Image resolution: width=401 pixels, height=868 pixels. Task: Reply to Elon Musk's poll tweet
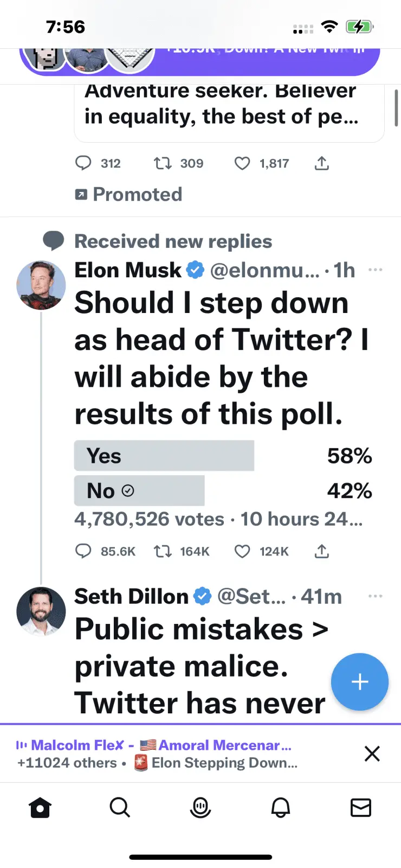tap(83, 551)
